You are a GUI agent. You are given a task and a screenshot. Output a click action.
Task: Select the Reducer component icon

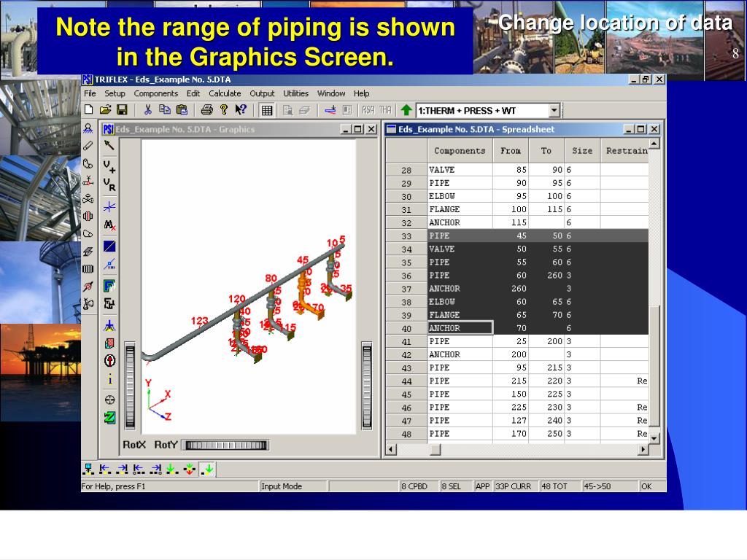88,234
